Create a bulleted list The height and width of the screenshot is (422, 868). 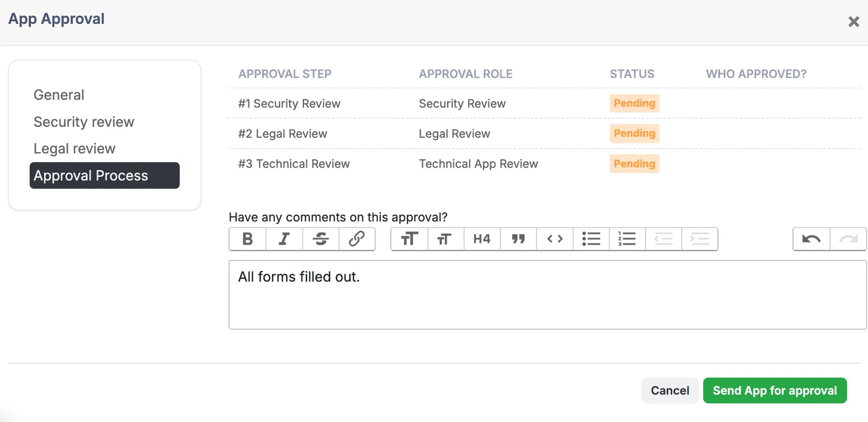tap(591, 239)
